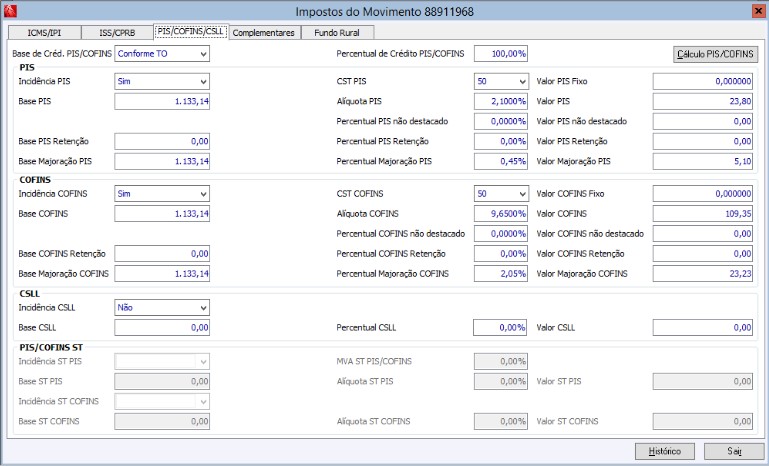Click the application icon in title bar
769x466 pixels.
[13, 11]
